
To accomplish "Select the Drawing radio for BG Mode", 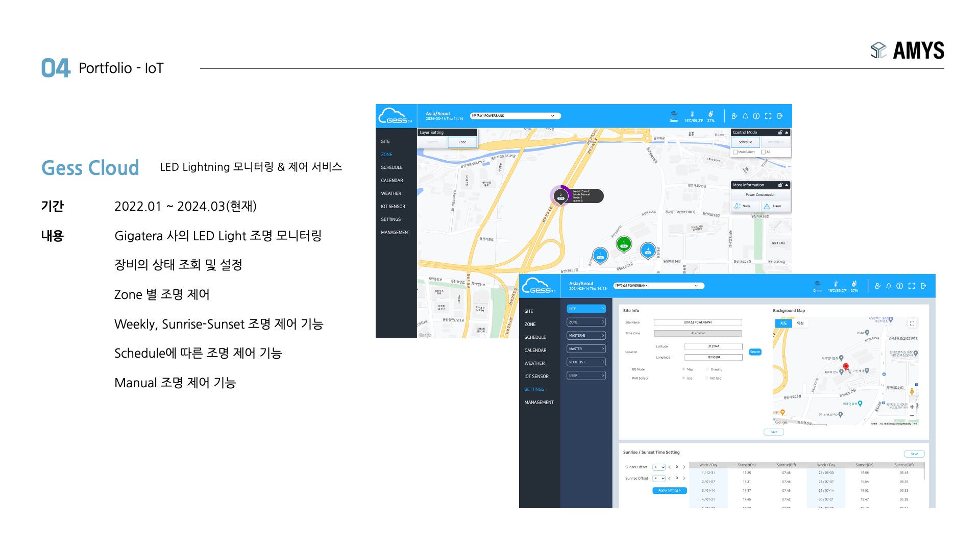I will (x=707, y=369).
